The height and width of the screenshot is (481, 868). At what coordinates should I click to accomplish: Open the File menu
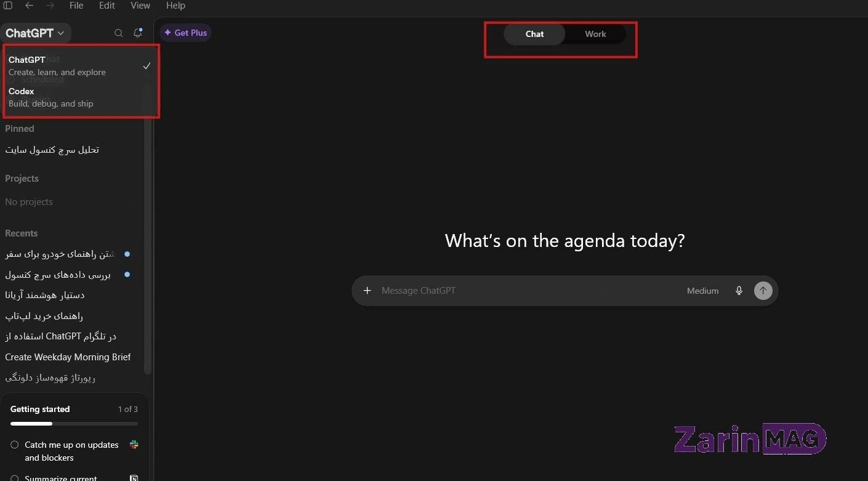76,6
